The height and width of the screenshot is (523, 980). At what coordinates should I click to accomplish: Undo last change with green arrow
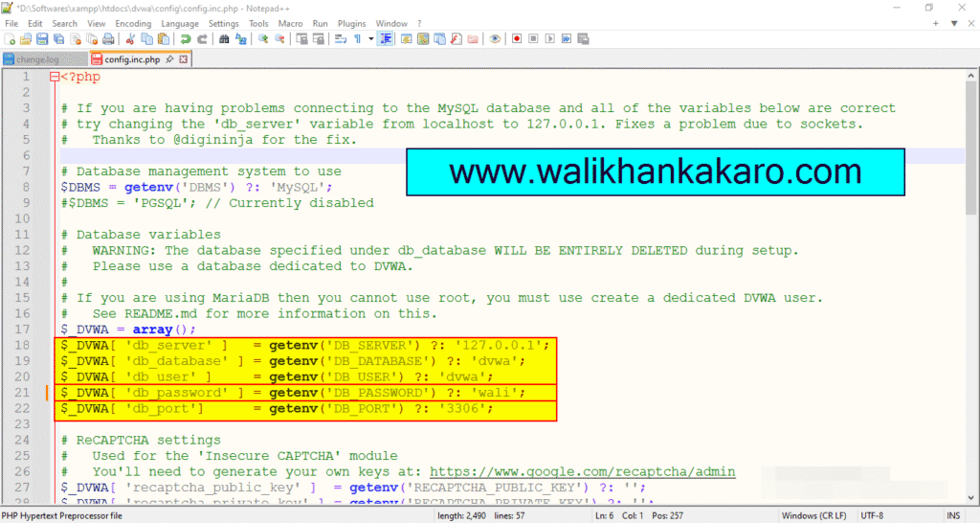pos(185,38)
